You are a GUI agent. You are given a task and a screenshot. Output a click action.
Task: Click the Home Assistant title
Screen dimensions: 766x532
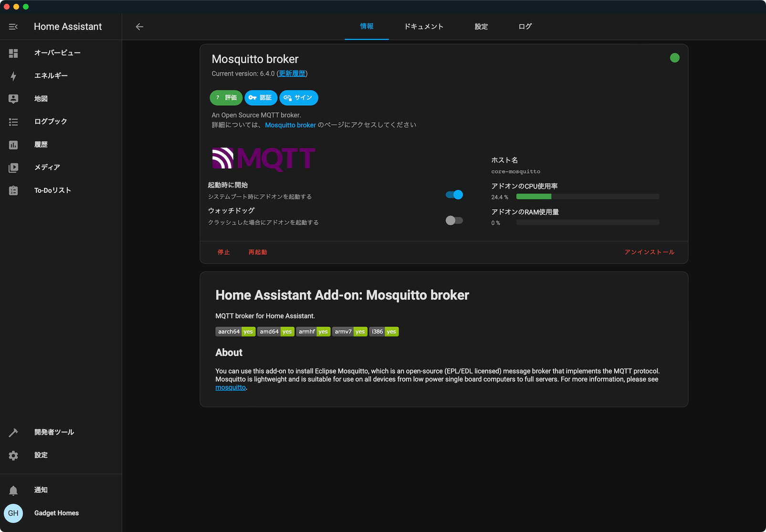(68, 27)
